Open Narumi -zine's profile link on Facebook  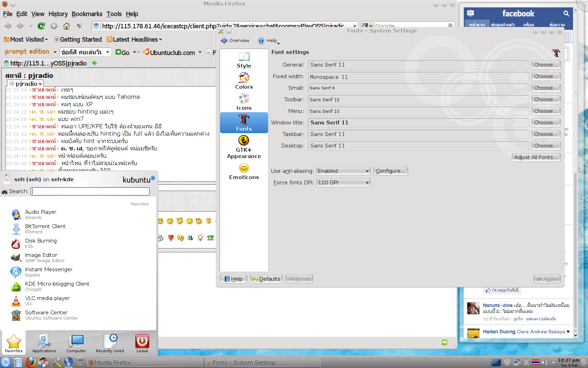point(498,305)
